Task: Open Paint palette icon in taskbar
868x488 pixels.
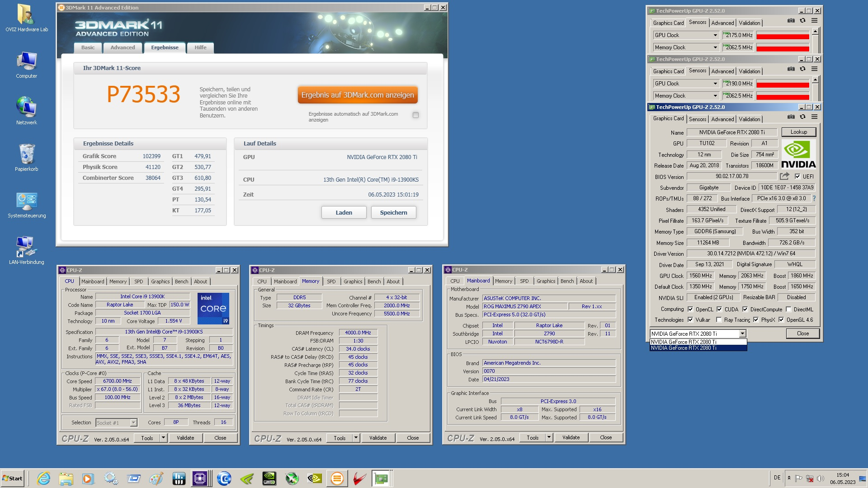Action: coord(156,479)
